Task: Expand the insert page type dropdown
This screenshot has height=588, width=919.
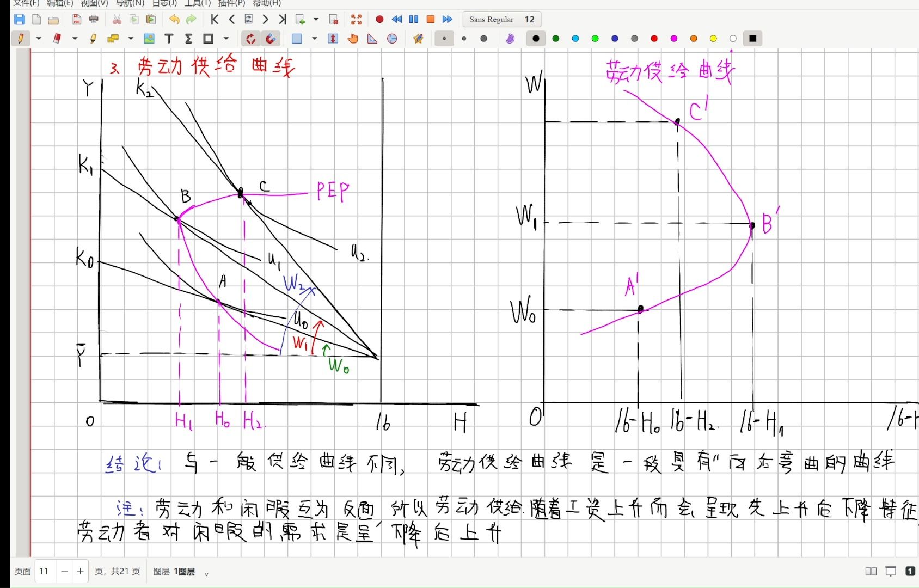Action: pos(316,20)
